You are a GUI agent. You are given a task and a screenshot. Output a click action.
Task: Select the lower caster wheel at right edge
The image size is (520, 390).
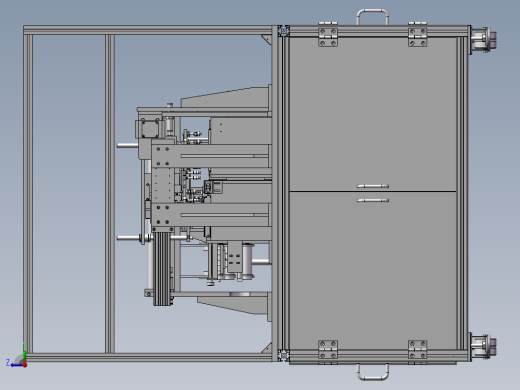[483, 347]
